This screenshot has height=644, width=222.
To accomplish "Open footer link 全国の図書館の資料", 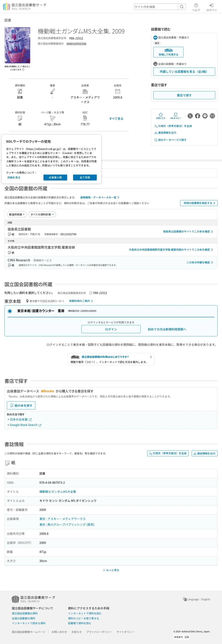I will pyautogui.click(x=23, y=618).
